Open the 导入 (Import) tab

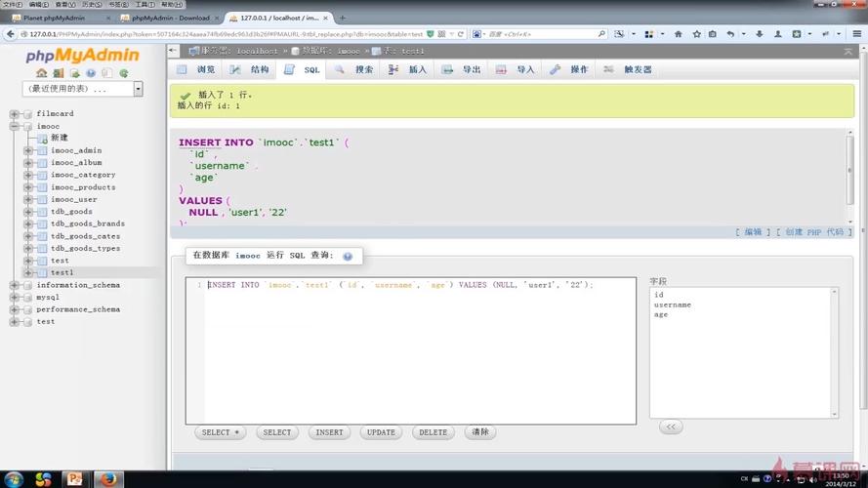[516, 69]
